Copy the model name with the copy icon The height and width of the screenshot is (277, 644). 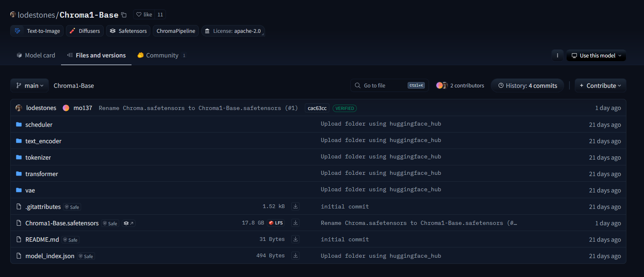(x=124, y=15)
